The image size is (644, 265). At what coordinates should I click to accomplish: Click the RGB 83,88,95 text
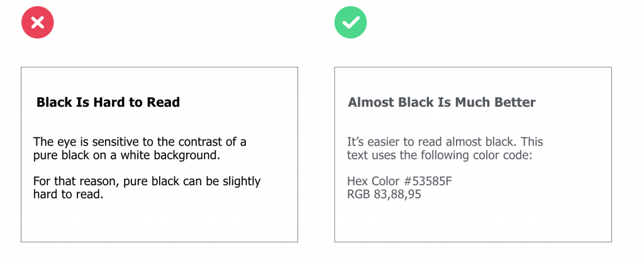tap(384, 194)
